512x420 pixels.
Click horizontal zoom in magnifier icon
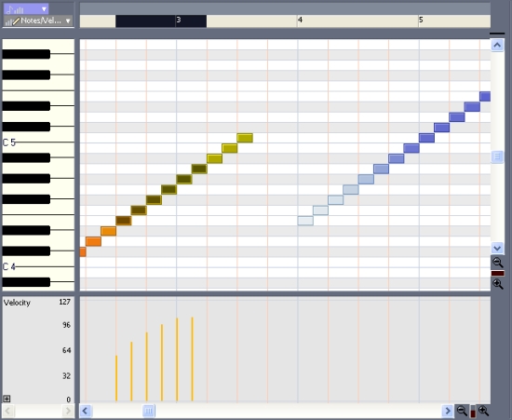(483, 411)
